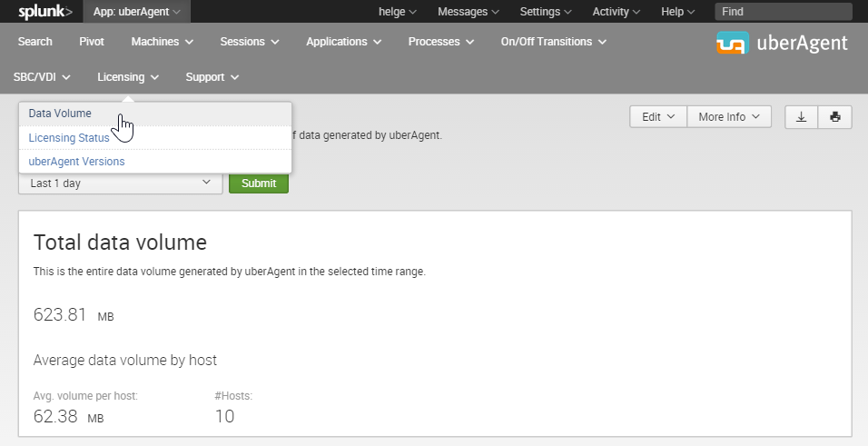Click the #Hosts value 10
868x446 pixels.
point(224,417)
